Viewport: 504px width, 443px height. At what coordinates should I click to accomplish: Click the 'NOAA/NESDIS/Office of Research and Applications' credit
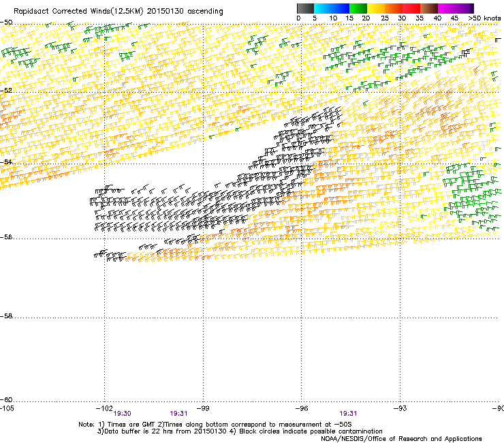point(401,439)
